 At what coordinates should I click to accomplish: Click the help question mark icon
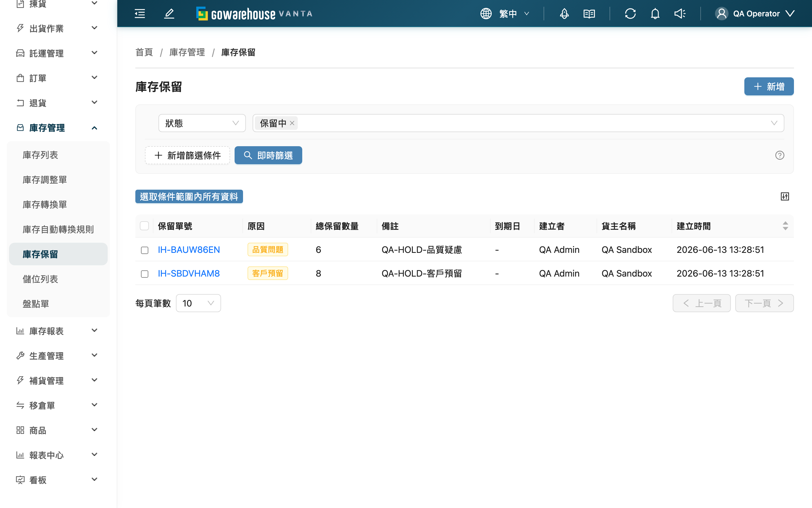780,155
